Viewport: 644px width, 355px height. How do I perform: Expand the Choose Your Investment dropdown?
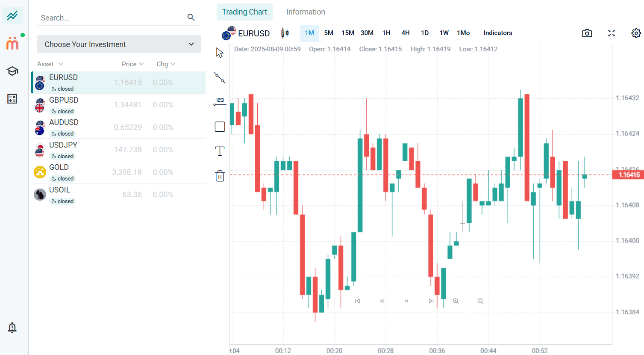pyautogui.click(x=119, y=44)
